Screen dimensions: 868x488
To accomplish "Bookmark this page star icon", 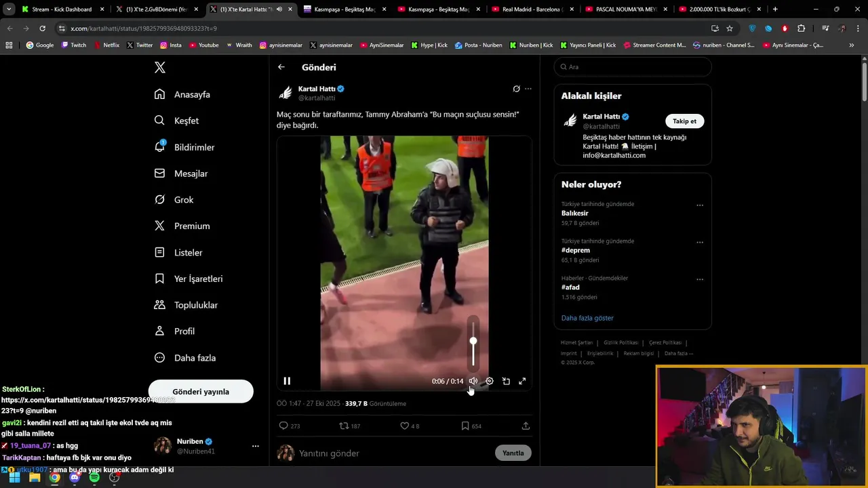I will point(730,28).
